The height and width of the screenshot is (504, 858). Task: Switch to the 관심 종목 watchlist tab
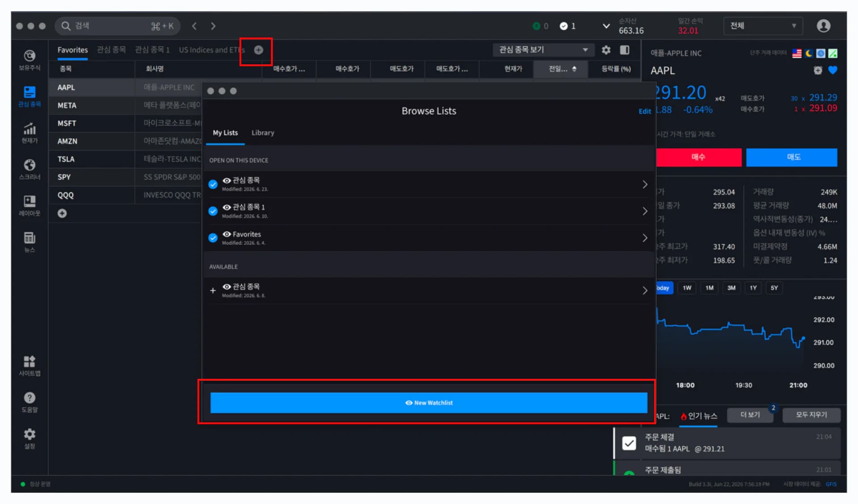click(x=111, y=50)
